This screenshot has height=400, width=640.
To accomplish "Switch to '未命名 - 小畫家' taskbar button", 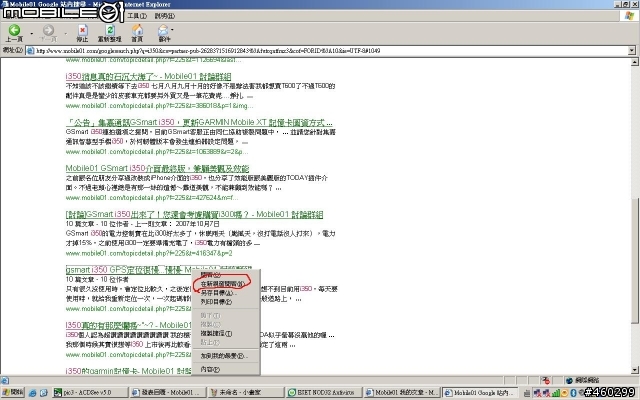I will pyautogui.click(x=246, y=393).
